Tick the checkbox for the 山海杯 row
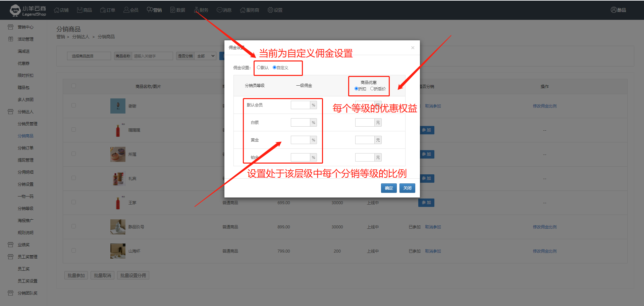This screenshot has width=644, height=306. pos(73,251)
